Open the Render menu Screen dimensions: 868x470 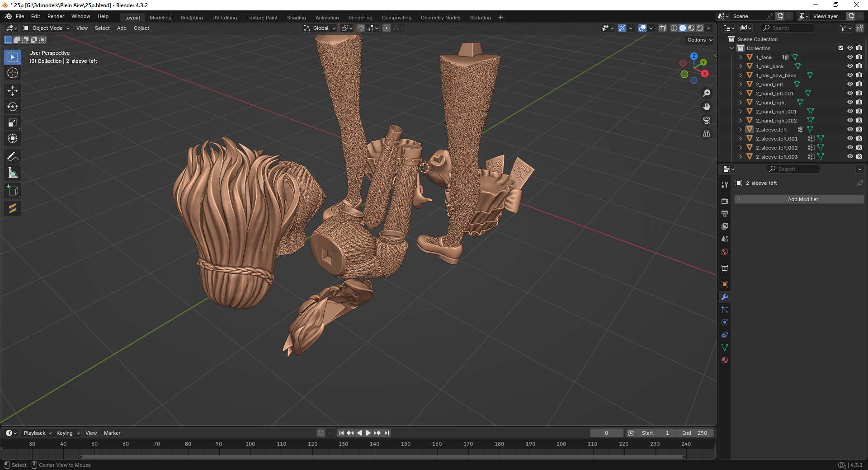click(56, 16)
